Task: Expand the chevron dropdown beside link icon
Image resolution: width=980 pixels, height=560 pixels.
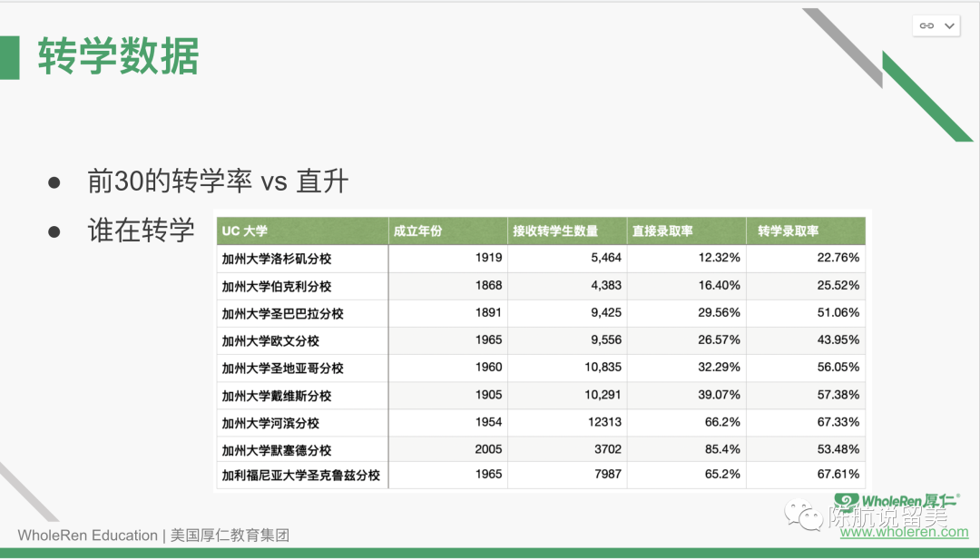Action: pyautogui.click(x=949, y=26)
